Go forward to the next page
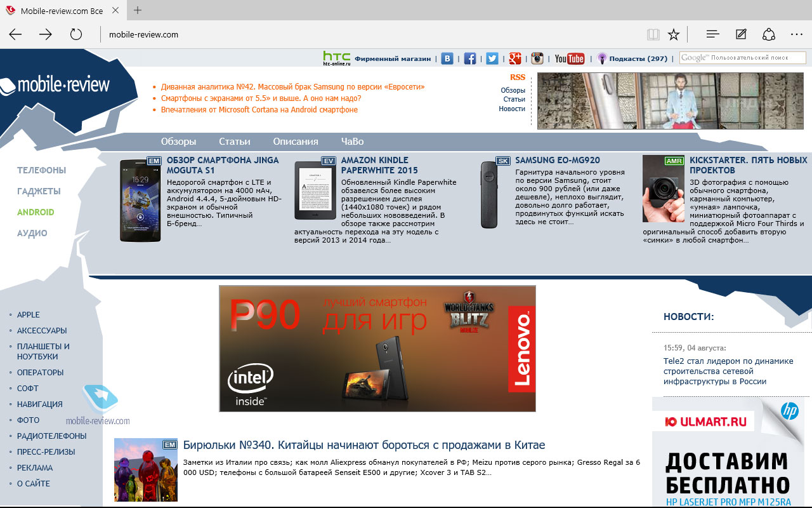This screenshot has width=812, height=508. pos(46,35)
